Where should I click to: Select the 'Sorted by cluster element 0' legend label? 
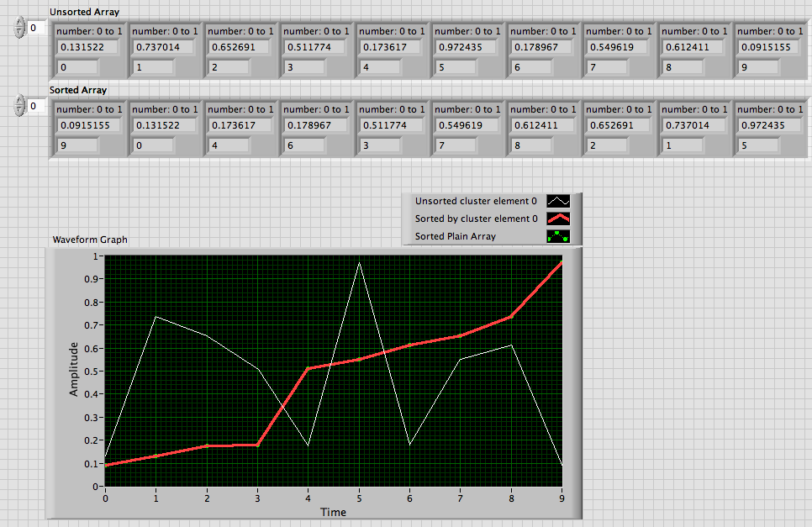[x=477, y=219]
